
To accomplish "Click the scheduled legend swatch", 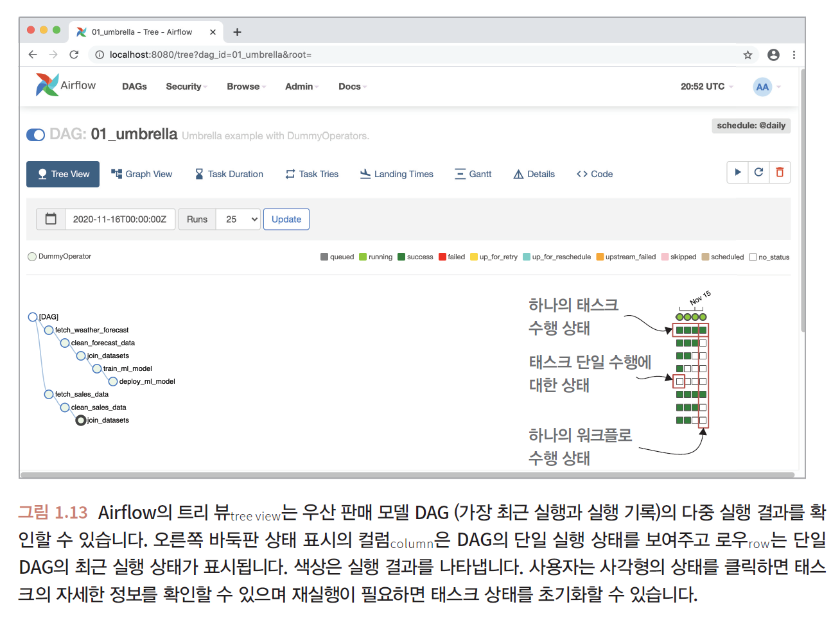I will (705, 257).
